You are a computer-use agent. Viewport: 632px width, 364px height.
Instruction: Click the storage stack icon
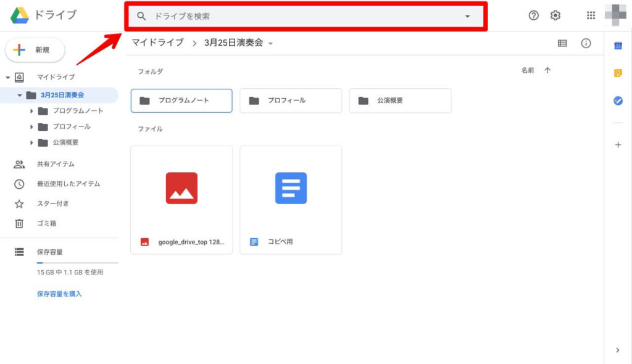click(19, 252)
